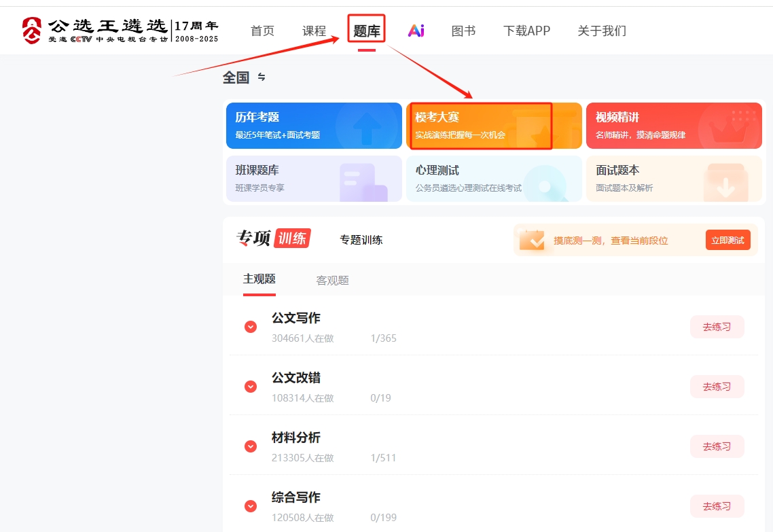
Task: Expand the 公文写作 chevron
Action: pos(251,327)
